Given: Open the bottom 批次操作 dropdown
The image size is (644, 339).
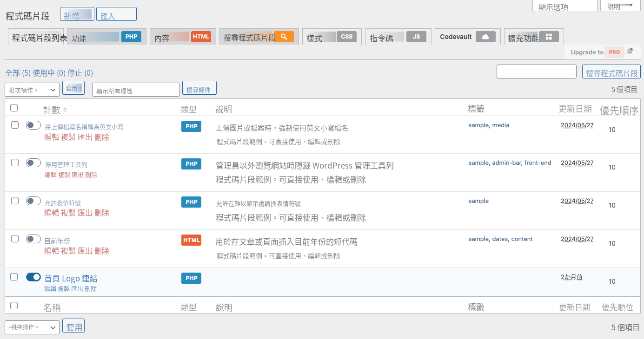Looking at the screenshot, I should (32, 327).
